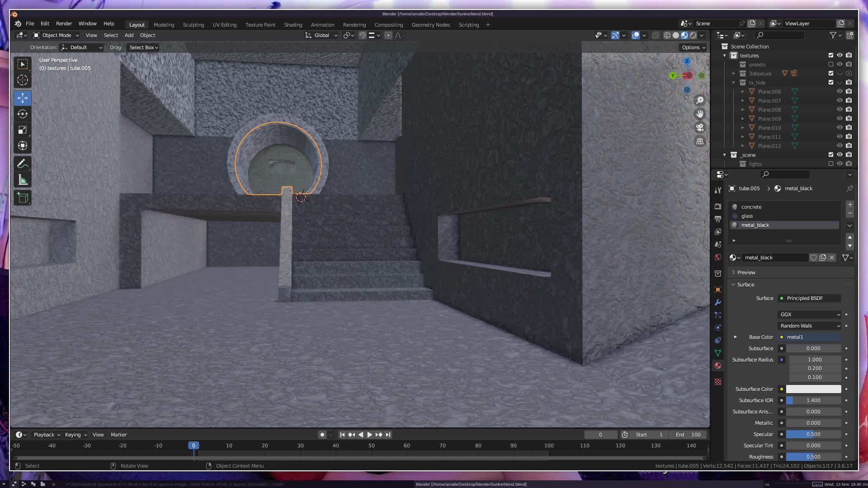The width and height of the screenshot is (868, 488).
Task: Open the Modifiers wrench properties tab
Action: pyautogui.click(x=718, y=302)
